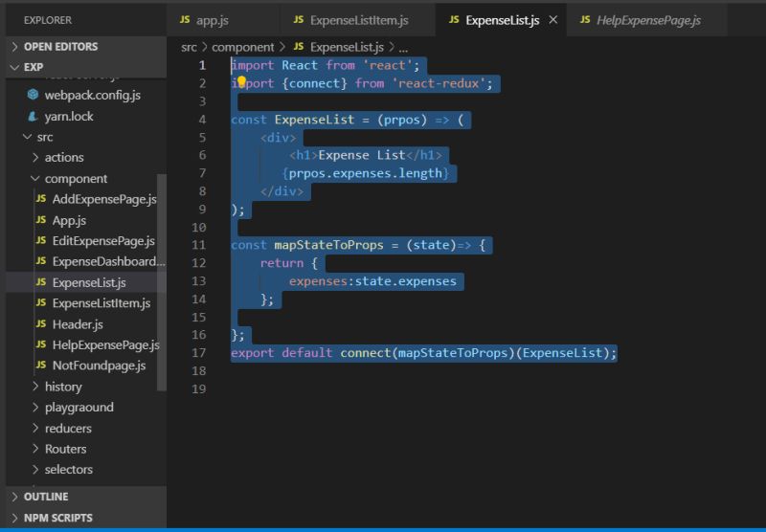The image size is (766, 532).
Task: Switch to the ExpenseListItem.js tab
Action: point(357,20)
